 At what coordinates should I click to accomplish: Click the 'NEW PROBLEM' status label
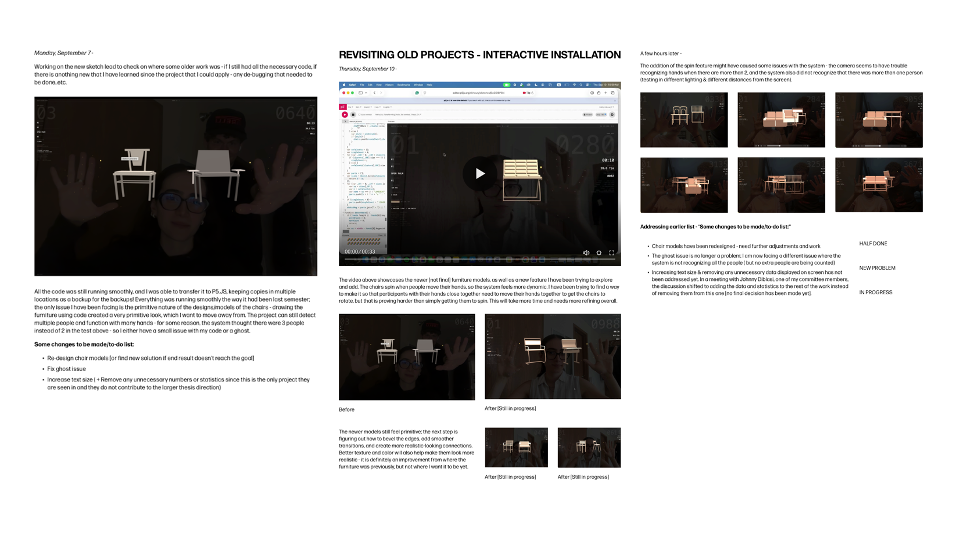[877, 268]
